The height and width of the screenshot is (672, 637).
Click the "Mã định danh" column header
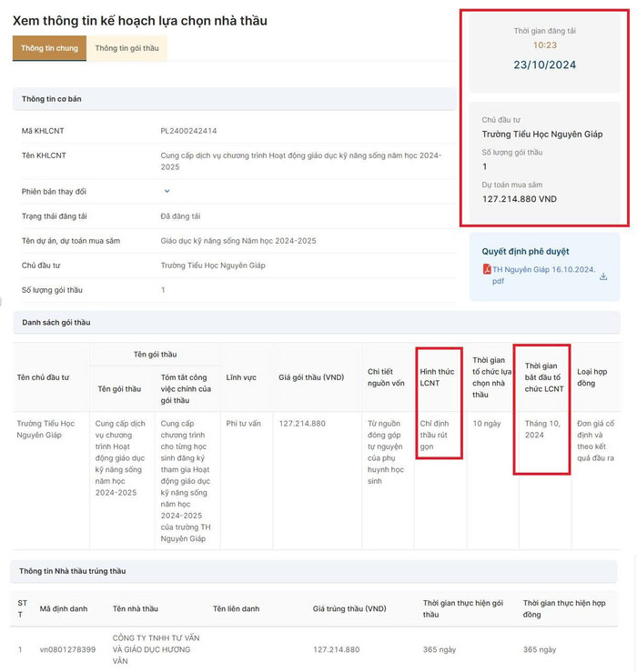pos(64,608)
